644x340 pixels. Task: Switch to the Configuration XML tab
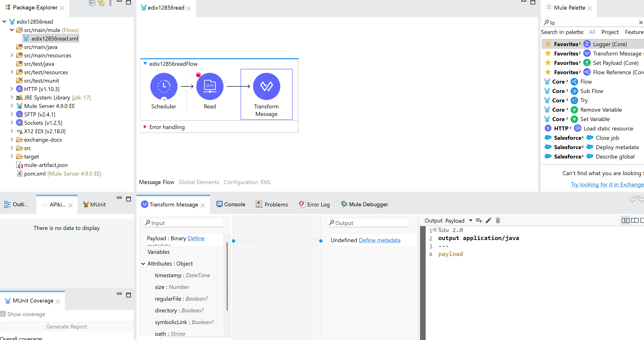pyautogui.click(x=247, y=182)
